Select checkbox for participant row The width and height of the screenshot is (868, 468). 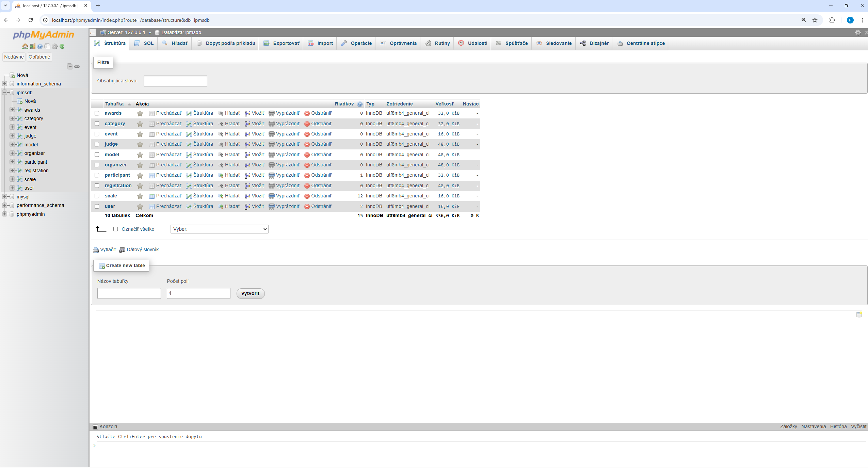pyautogui.click(x=97, y=175)
